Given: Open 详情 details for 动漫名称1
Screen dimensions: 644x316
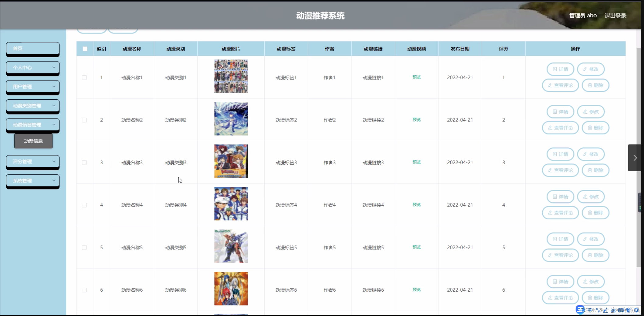Looking at the screenshot, I should (560, 69).
